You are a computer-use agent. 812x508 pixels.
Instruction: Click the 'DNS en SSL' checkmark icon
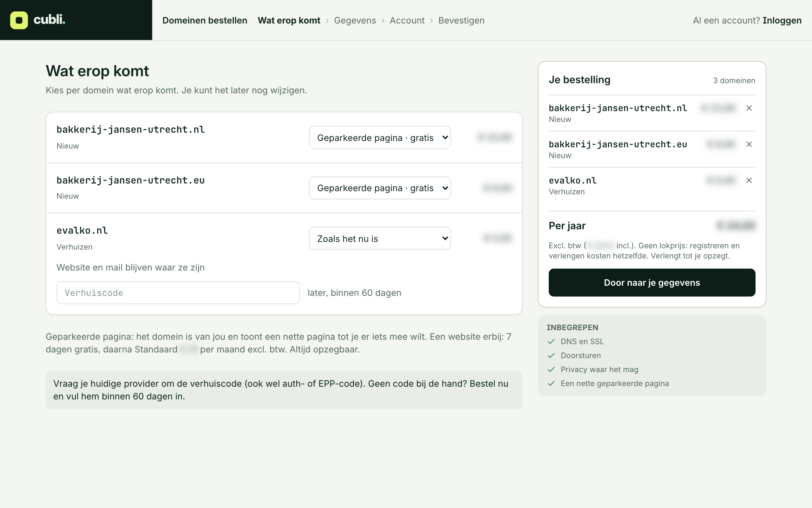551,341
